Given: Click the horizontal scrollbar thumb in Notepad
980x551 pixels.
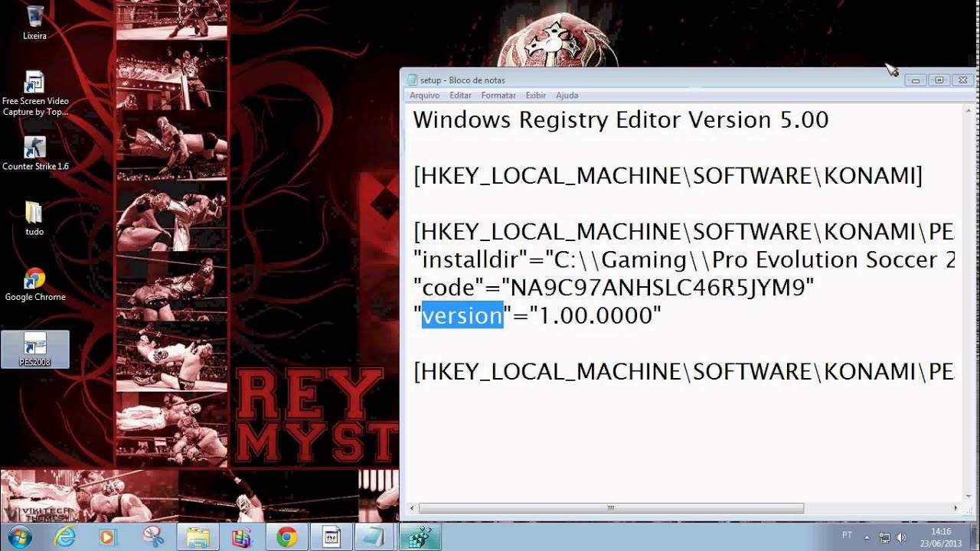Looking at the screenshot, I should coord(612,508).
